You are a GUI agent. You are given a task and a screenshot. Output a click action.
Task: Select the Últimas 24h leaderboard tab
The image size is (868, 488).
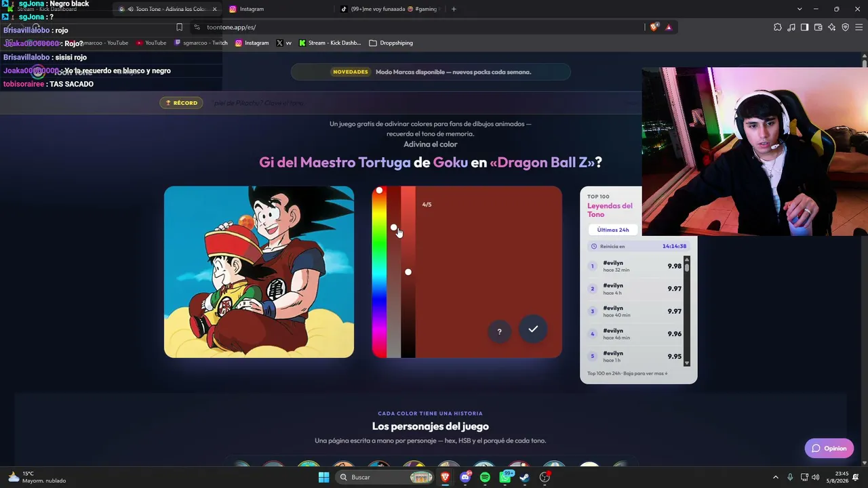tap(613, 230)
